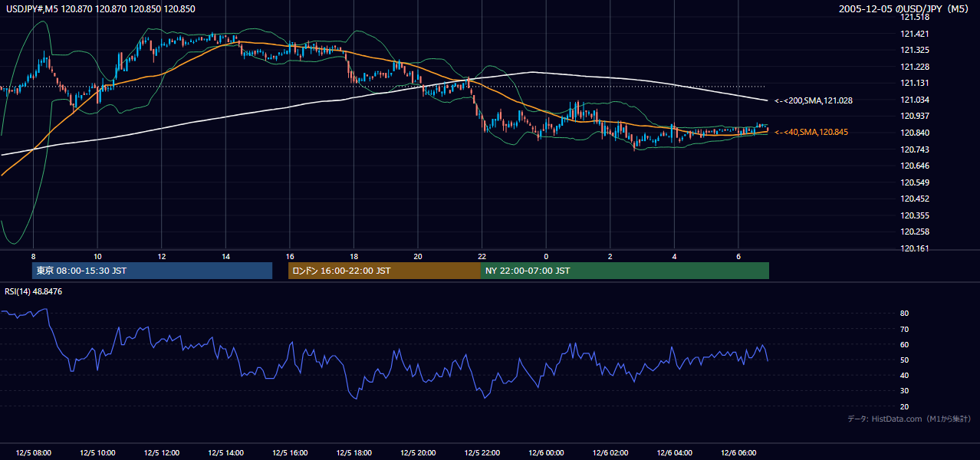Select the 東京 08:00-15:30 JST session bar
980x460 pixels.
click(x=152, y=271)
